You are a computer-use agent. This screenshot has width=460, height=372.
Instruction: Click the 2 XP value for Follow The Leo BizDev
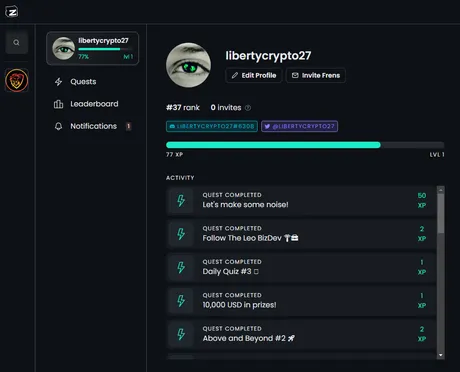coord(422,234)
